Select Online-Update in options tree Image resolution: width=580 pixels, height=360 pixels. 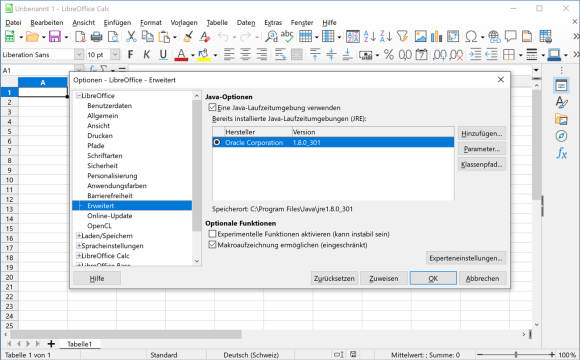point(109,215)
